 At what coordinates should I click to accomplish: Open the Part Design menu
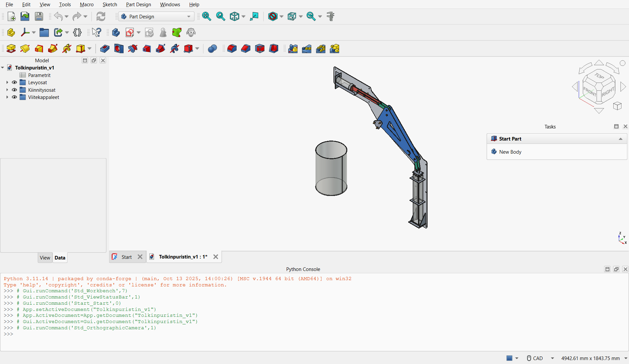coord(139,5)
